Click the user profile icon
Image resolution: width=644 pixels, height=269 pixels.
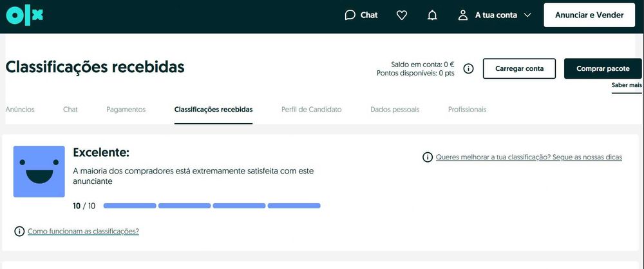462,15
